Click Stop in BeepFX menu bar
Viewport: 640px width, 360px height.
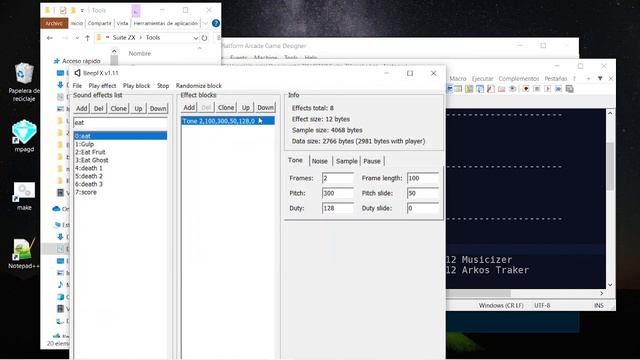[x=163, y=86]
